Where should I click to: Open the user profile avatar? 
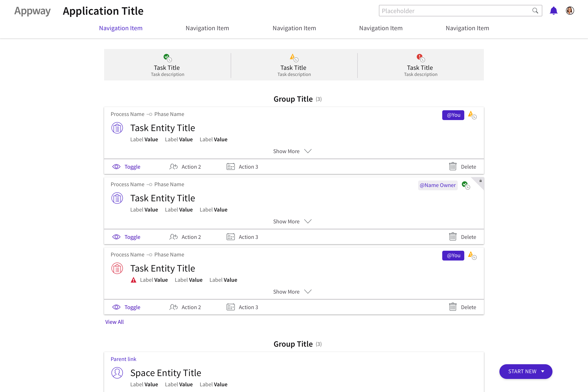coord(570,10)
